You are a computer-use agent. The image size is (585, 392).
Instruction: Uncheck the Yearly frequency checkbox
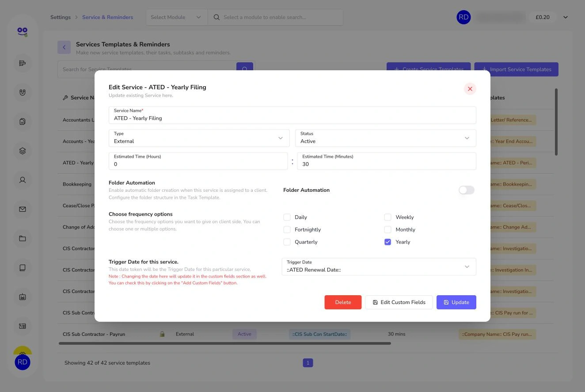click(387, 242)
